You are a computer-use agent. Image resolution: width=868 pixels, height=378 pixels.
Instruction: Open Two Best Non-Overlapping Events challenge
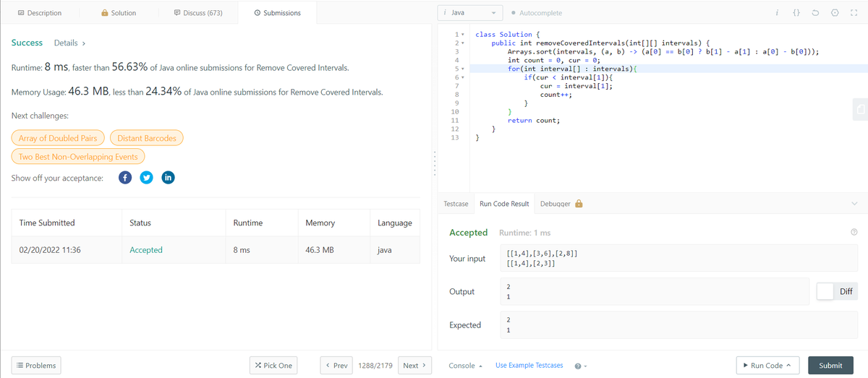pyautogui.click(x=79, y=157)
